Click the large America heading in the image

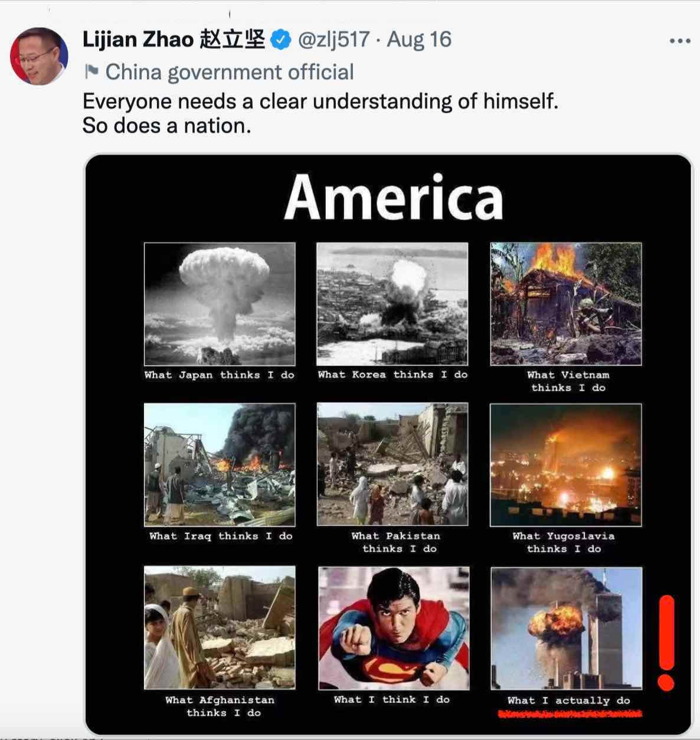coord(393,197)
